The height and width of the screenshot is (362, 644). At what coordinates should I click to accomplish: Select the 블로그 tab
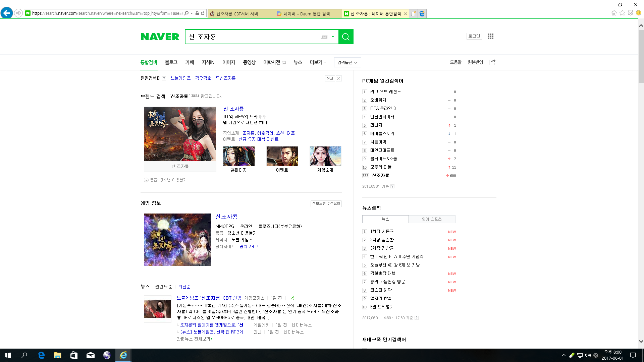point(171,62)
